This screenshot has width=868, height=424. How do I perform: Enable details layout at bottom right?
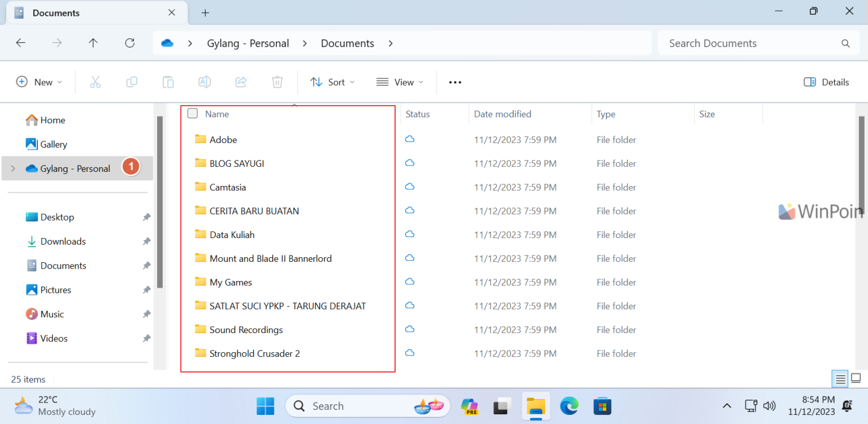tap(856, 379)
